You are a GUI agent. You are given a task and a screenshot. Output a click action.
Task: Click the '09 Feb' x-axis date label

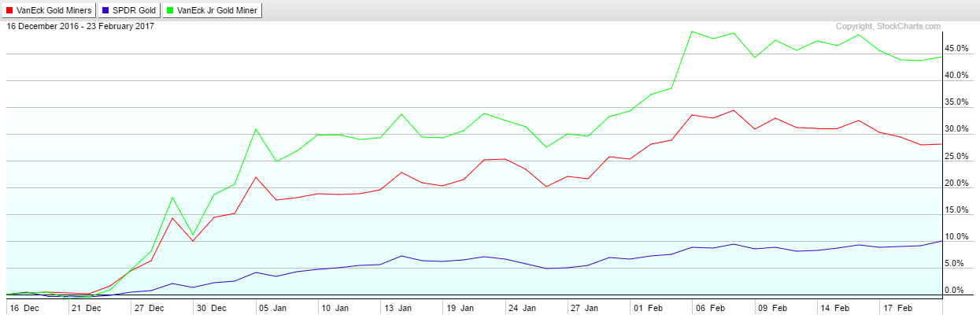771,308
